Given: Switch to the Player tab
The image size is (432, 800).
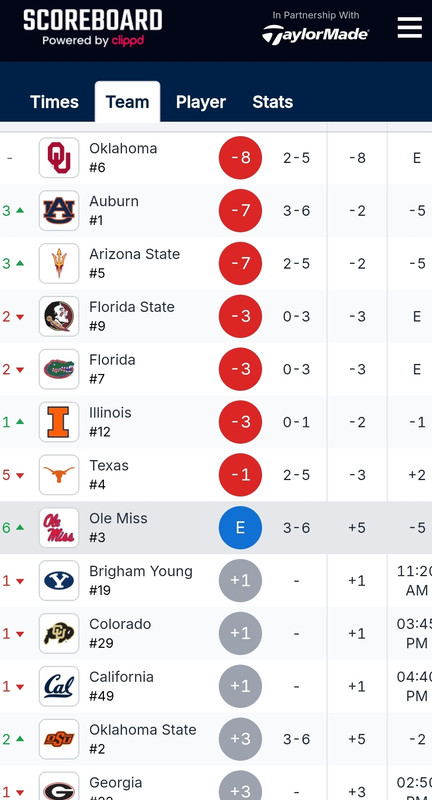Looking at the screenshot, I should point(200,102).
